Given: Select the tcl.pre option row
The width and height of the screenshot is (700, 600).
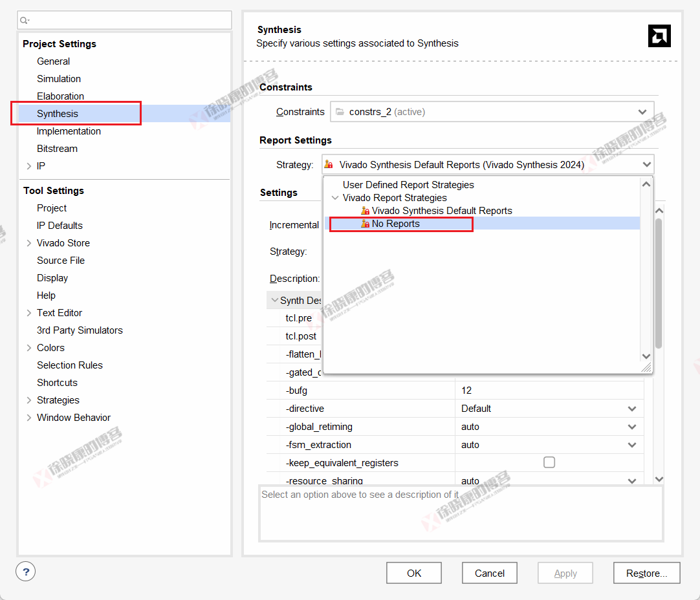Looking at the screenshot, I should click(294, 318).
